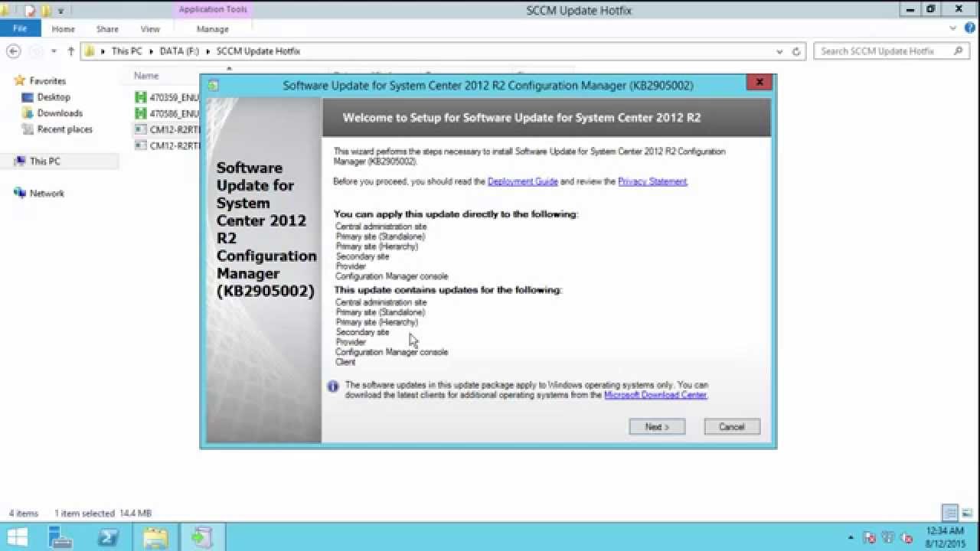The image size is (980, 551).
Task: Open Customize Quick Access Toolbar dropdown
Action: [60, 11]
